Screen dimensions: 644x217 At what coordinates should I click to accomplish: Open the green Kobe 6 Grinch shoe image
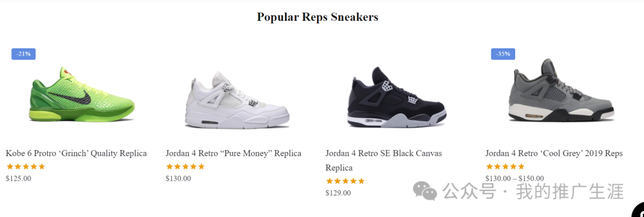82,95
